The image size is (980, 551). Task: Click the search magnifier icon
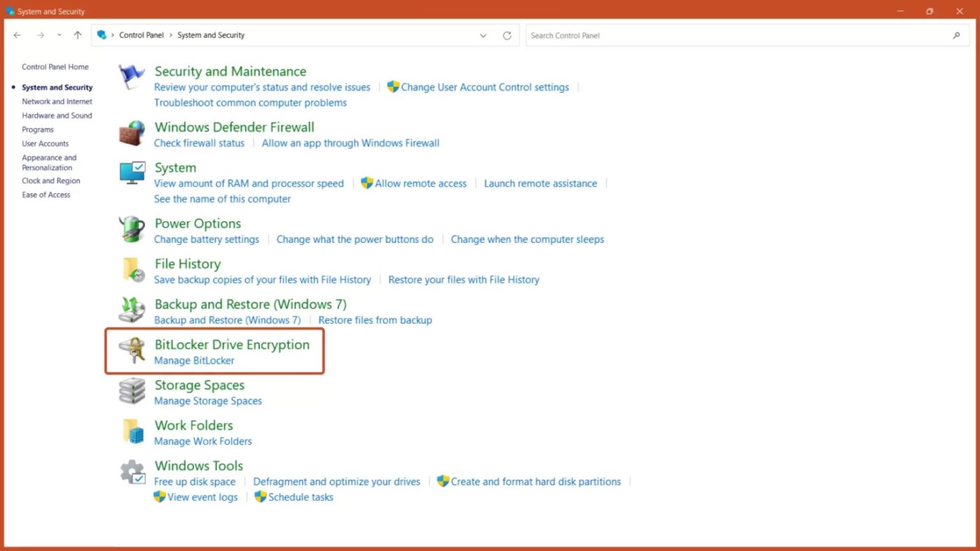click(x=956, y=36)
